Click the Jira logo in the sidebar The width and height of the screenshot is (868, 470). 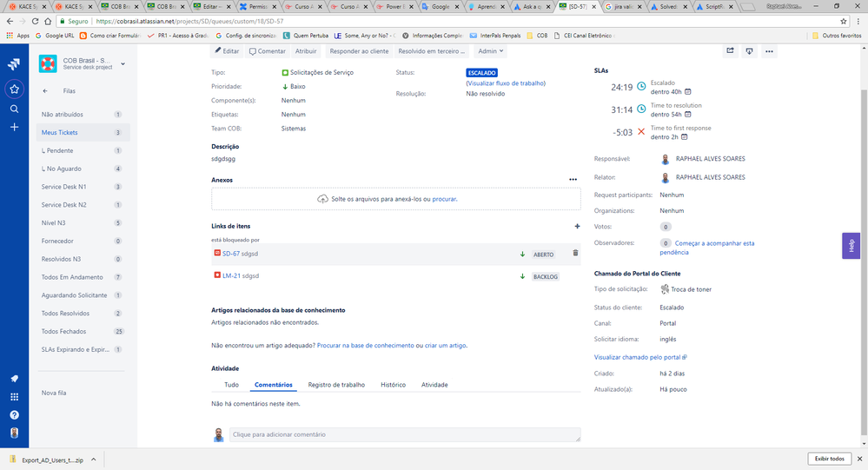point(14,64)
